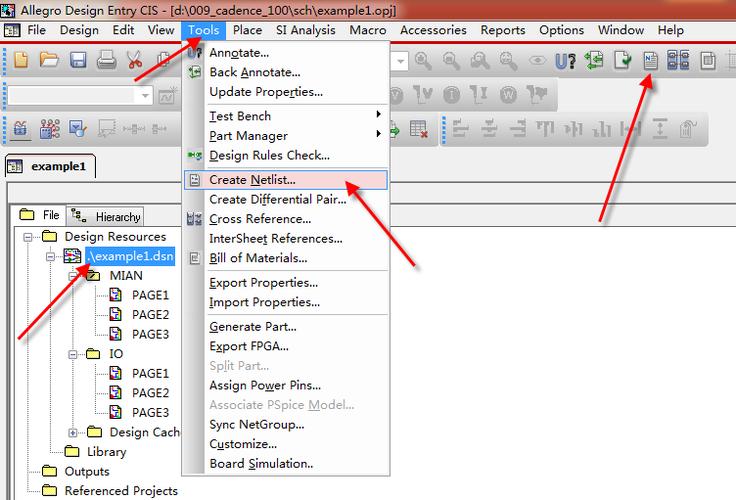The width and height of the screenshot is (736, 500).
Task: Select the Library folder
Action: [107, 452]
